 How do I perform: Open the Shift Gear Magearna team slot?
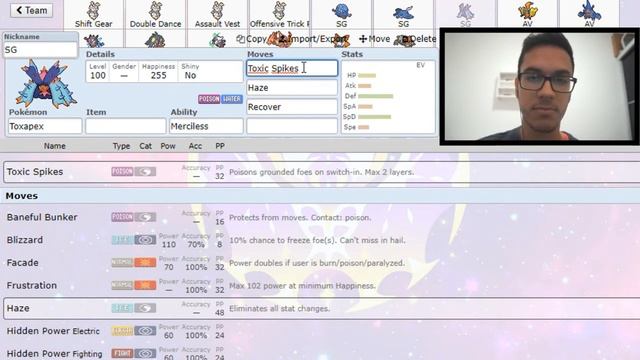tap(93, 15)
